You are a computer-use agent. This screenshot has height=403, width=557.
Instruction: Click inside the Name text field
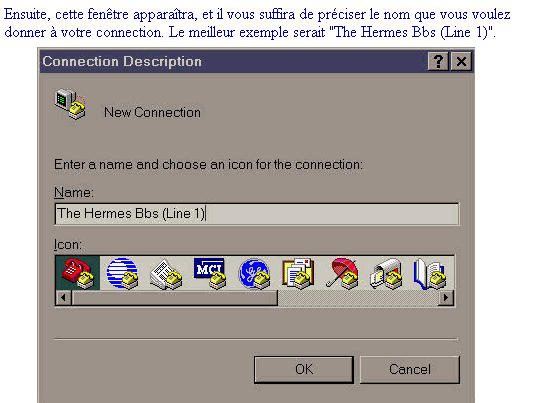[x=257, y=214]
